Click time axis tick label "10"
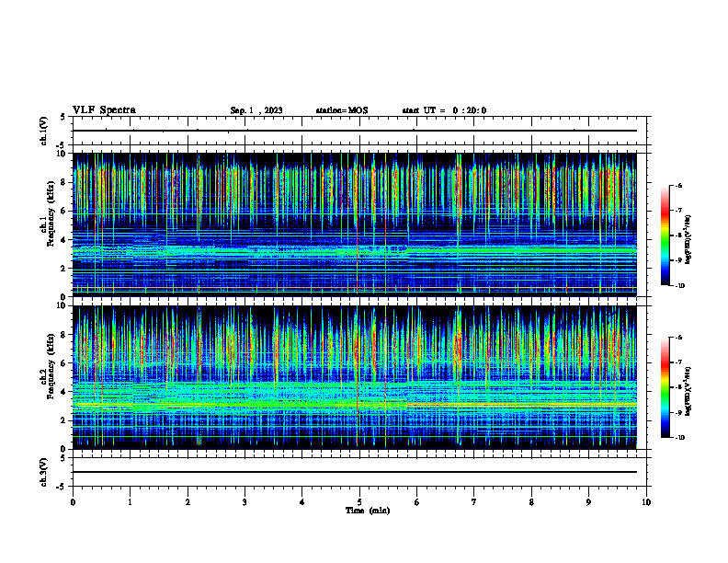The width and height of the screenshot is (728, 563). (x=646, y=502)
